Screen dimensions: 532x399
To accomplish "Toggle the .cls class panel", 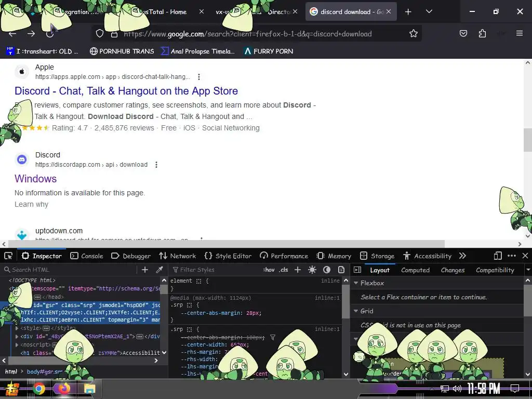I will (284, 270).
